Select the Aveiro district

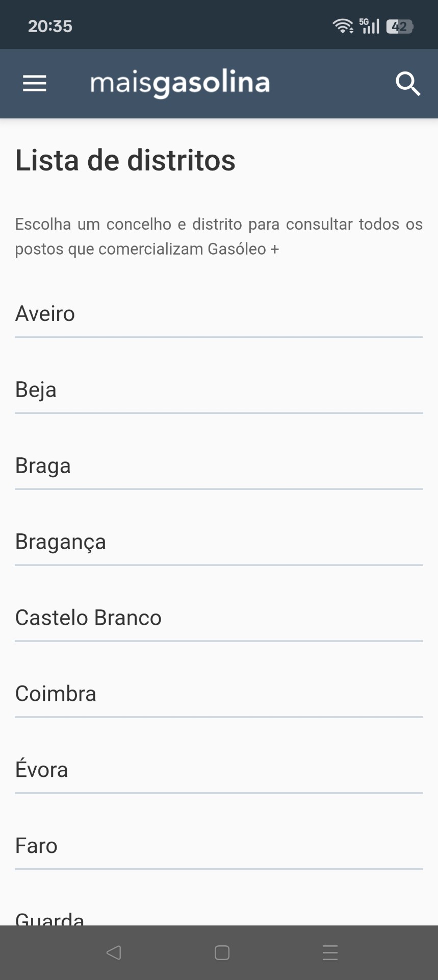point(45,314)
